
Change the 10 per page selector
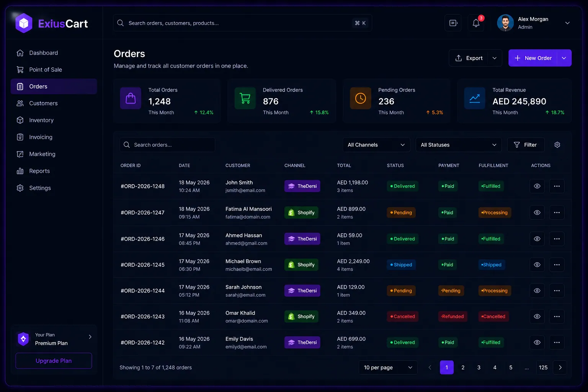(x=388, y=367)
